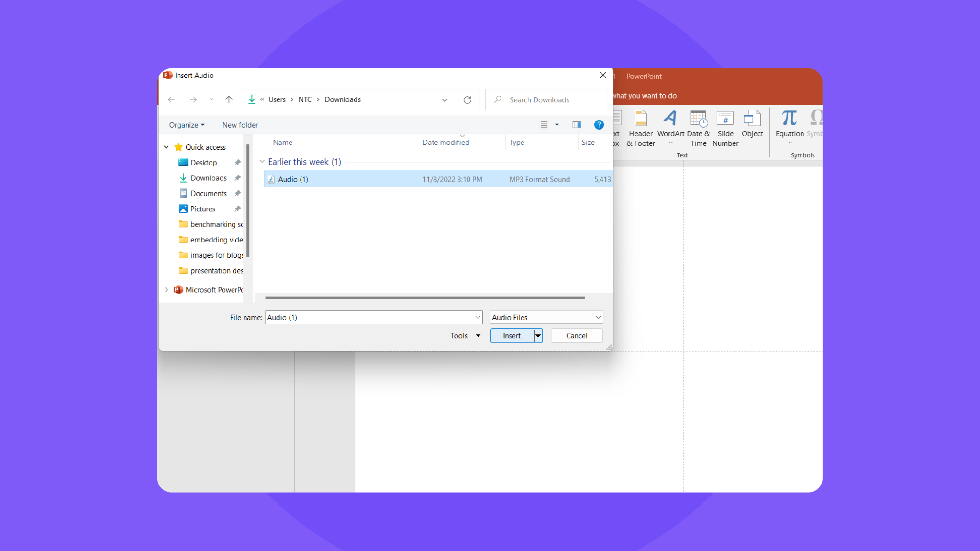Expand the Microsoft PowerPoint tree node
Viewport: 980px width, 551px height.
coord(167,290)
